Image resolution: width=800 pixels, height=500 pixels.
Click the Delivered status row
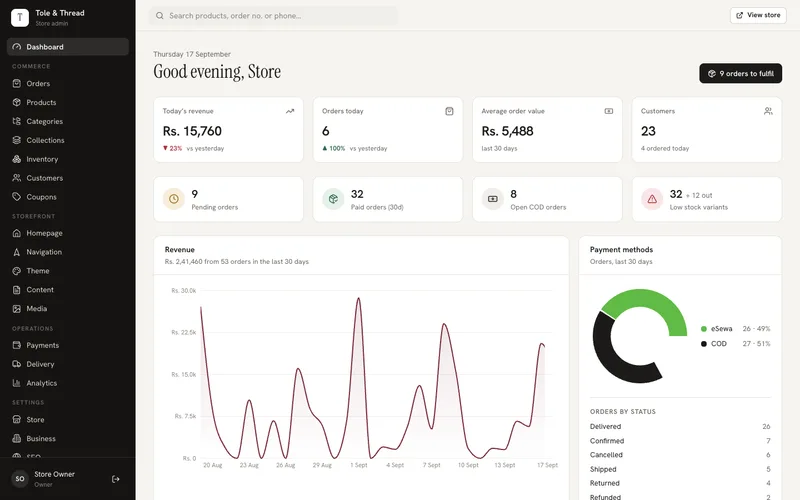point(680,427)
